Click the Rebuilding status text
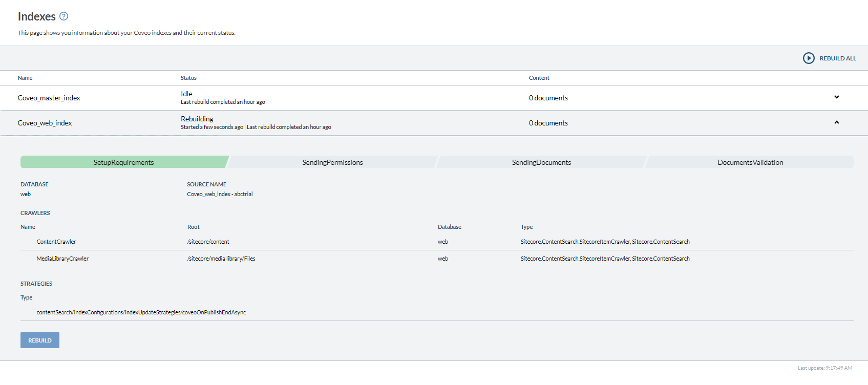The width and height of the screenshot is (868, 385). tap(197, 119)
